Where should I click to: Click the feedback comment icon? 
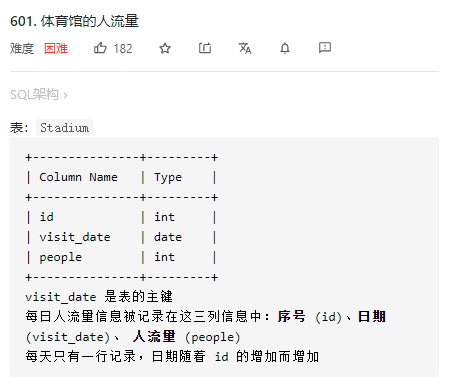pos(325,48)
